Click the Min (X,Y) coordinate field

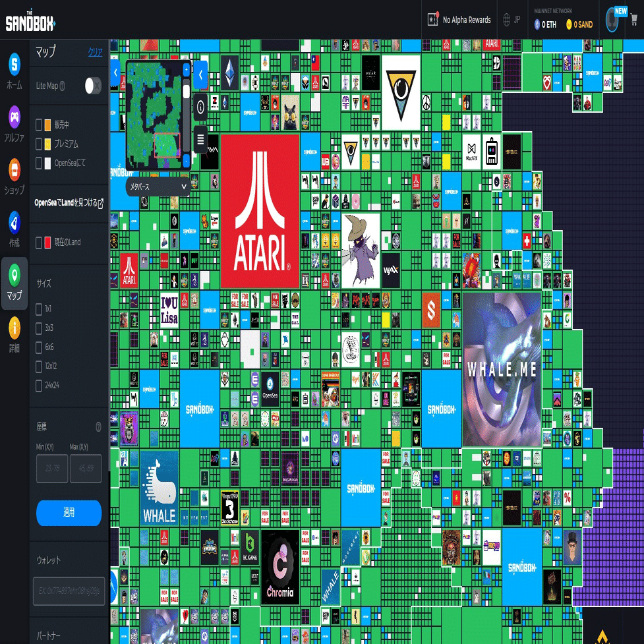(x=52, y=468)
